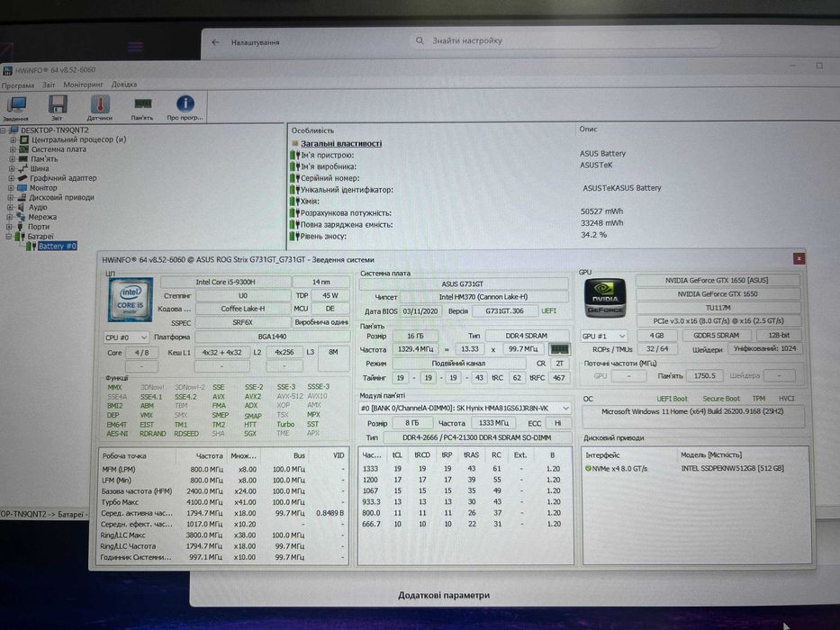Click the green NVMe drive status icon
840x630 pixels.
pyautogui.click(x=588, y=469)
